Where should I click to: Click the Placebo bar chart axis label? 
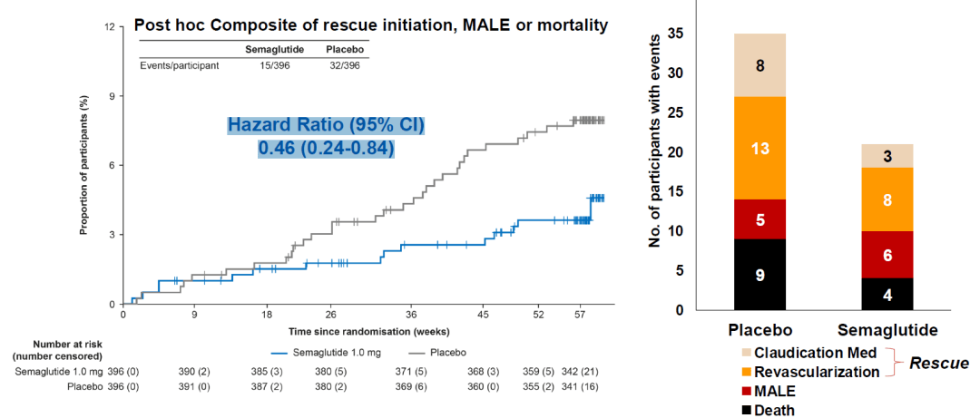coord(759,330)
